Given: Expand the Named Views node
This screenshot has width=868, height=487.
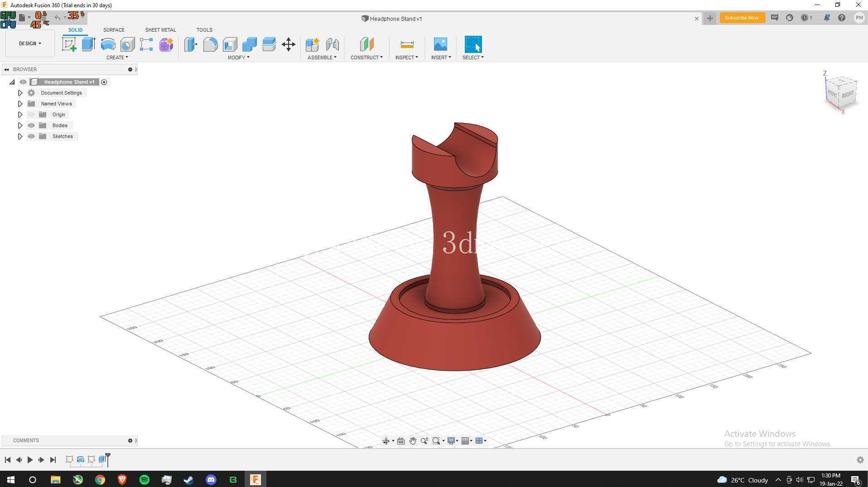Looking at the screenshot, I should (x=20, y=104).
